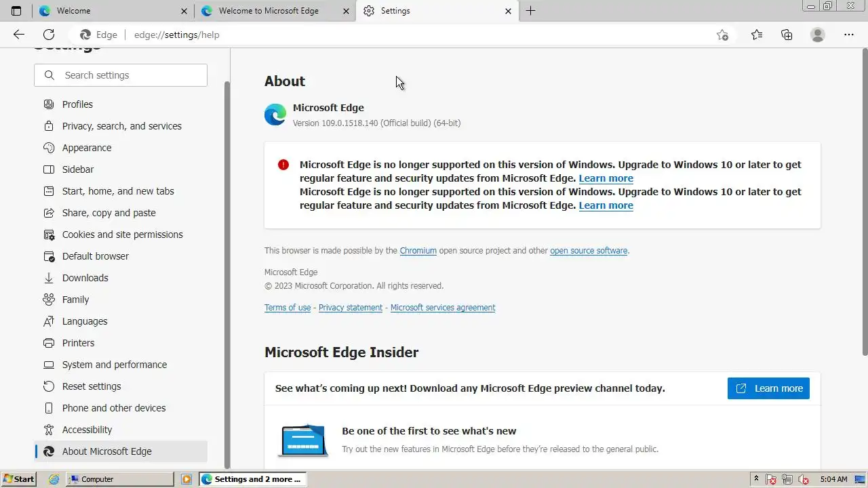The image size is (868, 488).
Task: Click the 5:04 AM system clock
Action: point(833,479)
